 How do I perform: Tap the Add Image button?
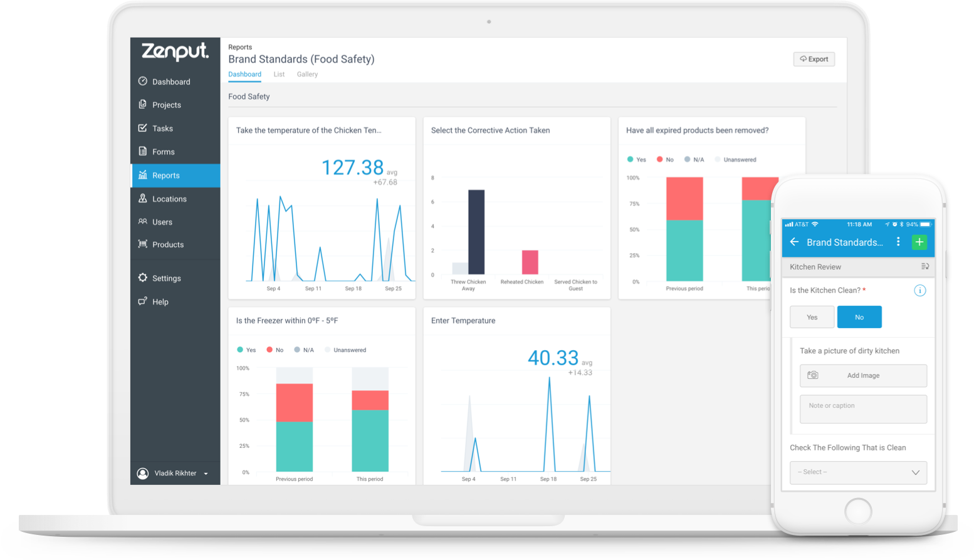point(863,376)
